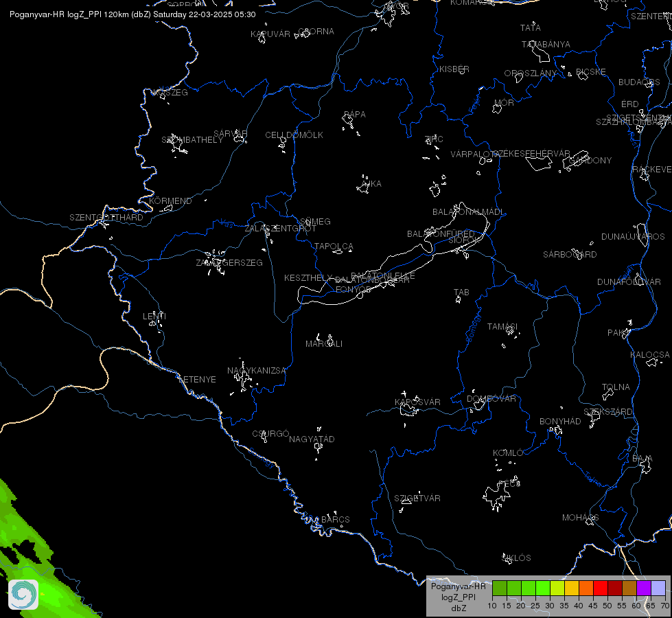Click the TAB town label
The image size is (672, 618).
click(x=461, y=293)
